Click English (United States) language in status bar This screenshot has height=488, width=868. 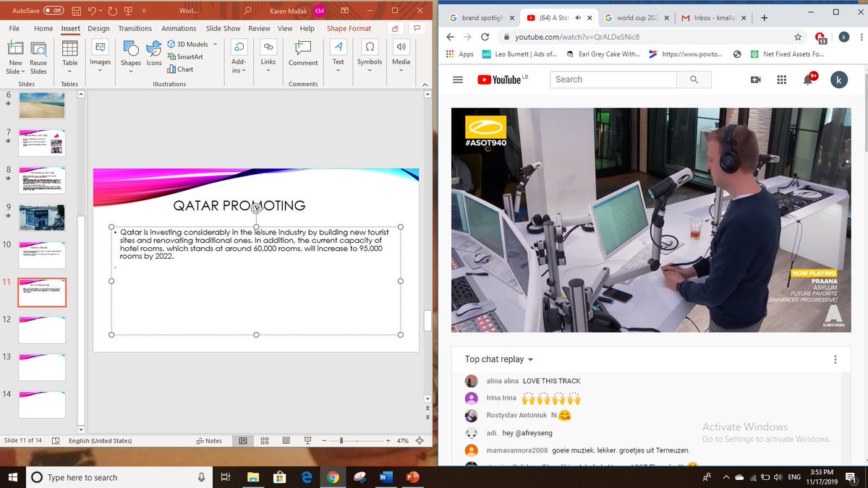coord(101,440)
